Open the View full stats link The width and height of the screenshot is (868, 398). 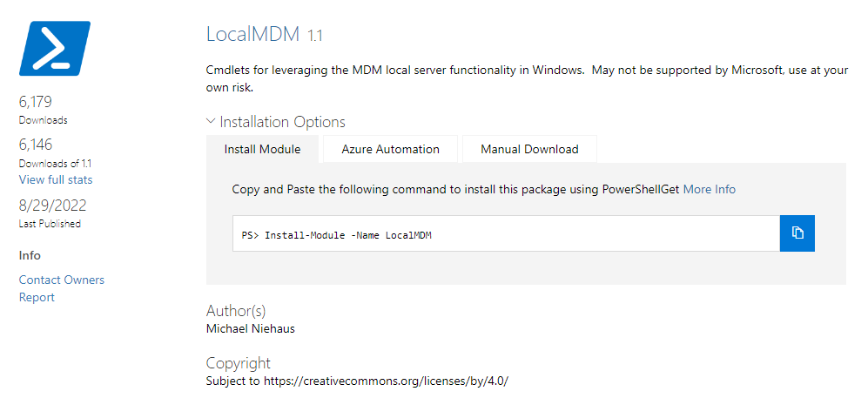[x=56, y=180]
